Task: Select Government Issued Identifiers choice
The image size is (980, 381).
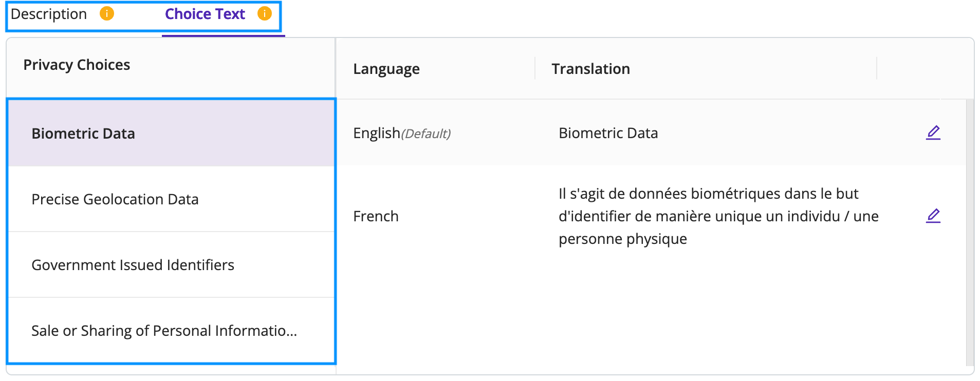Action: pyautogui.click(x=172, y=264)
